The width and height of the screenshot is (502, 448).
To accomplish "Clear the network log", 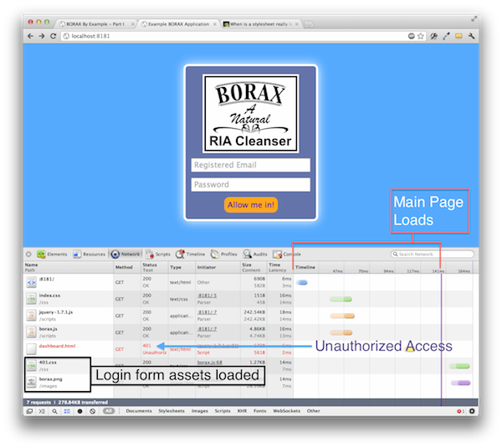I will pyautogui.click(x=93, y=411).
